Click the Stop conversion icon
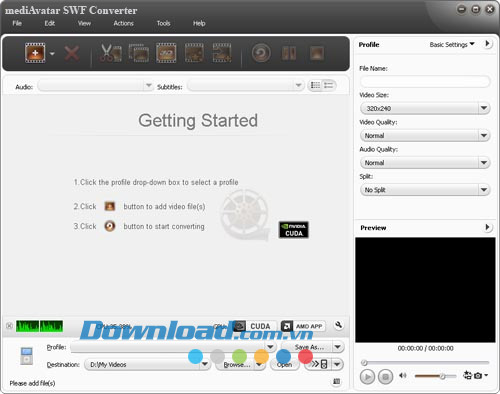The image size is (500, 394). pyautogui.click(x=317, y=53)
